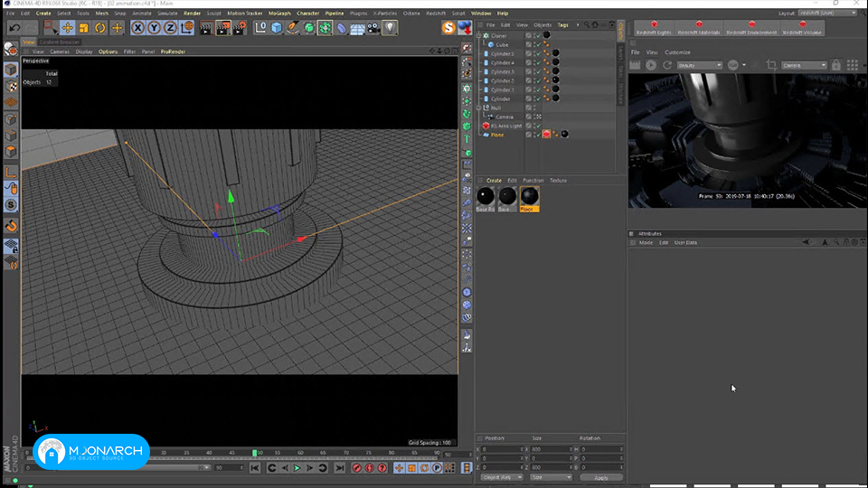
Task: Select Cylinder.5 in Object Manager
Action: pyautogui.click(x=503, y=53)
